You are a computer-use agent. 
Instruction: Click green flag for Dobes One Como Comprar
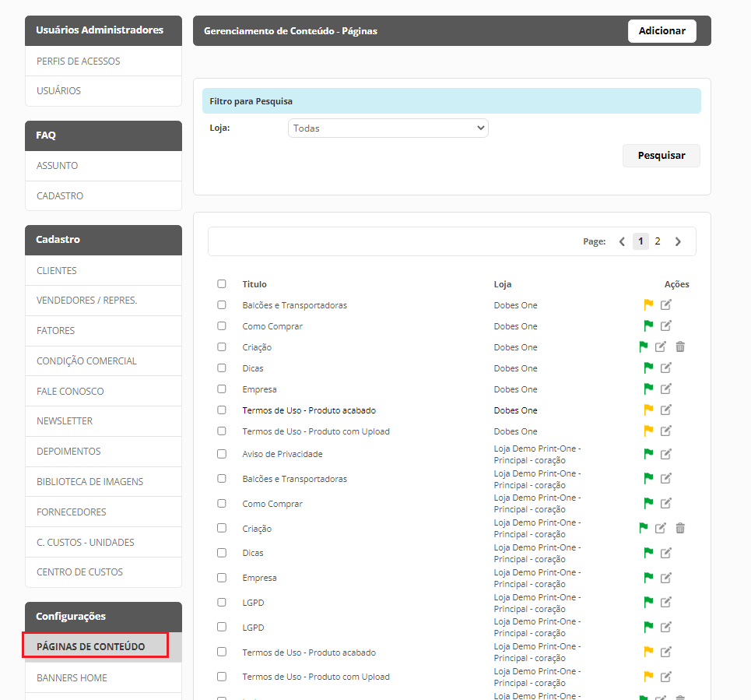648,325
